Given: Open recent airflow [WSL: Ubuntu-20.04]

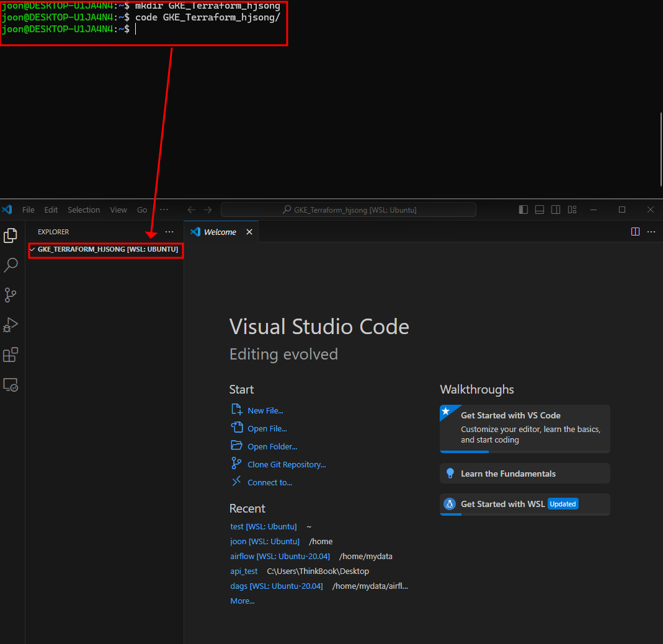Looking at the screenshot, I should [x=280, y=556].
